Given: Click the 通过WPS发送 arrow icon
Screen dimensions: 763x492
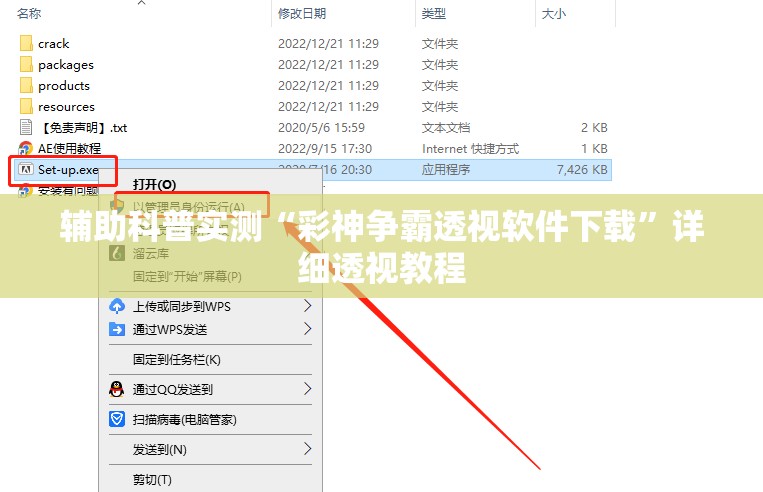Looking at the screenshot, I should point(117,329).
